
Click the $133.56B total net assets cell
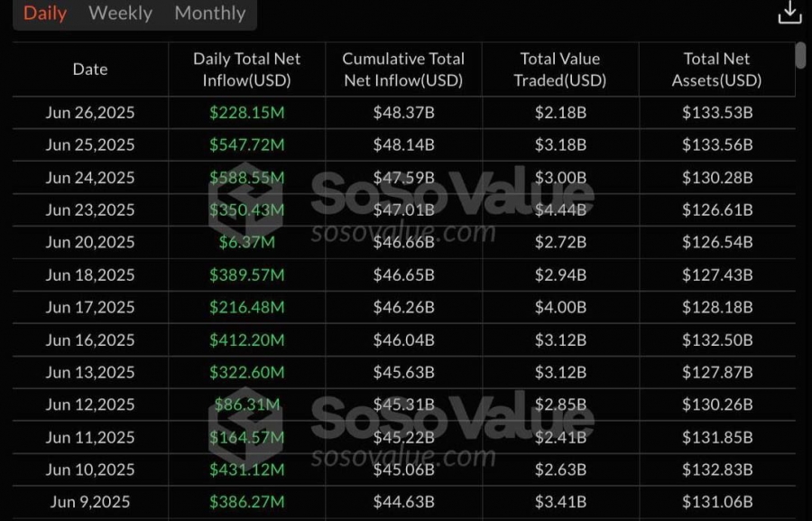[717, 144]
